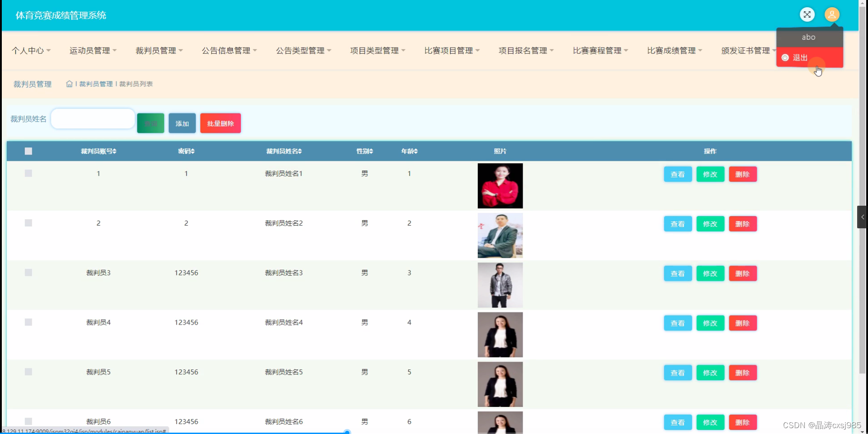Open the photo of 裁判员姓名2
The width and height of the screenshot is (868, 434).
500,236
